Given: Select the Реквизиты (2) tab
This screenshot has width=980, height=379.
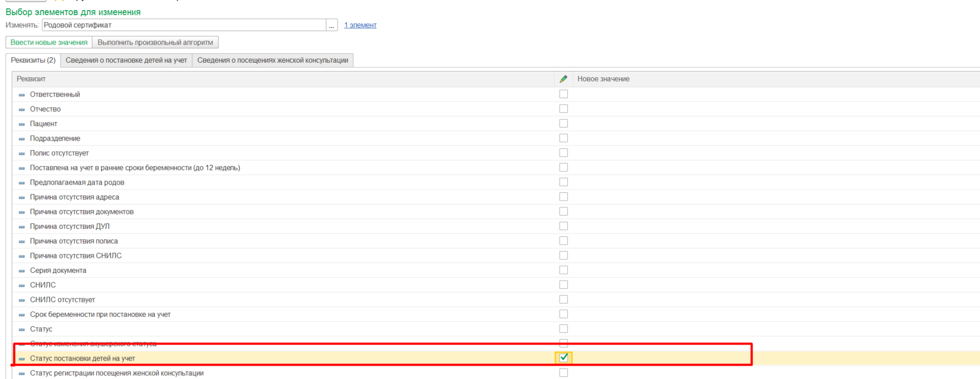Looking at the screenshot, I should point(33,61).
